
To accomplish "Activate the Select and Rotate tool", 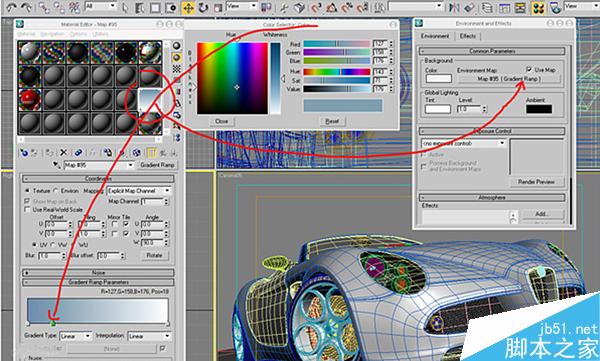I will tap(203, 7).
